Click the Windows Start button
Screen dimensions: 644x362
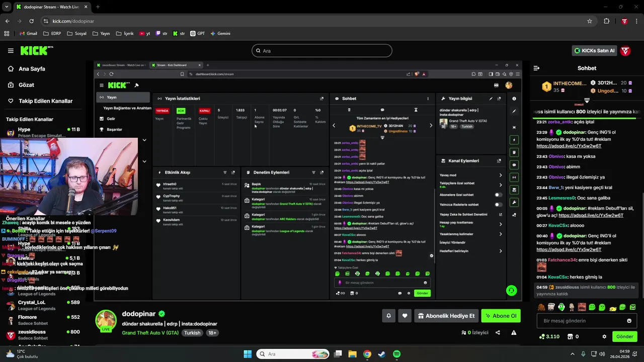(x=248, y=354)
